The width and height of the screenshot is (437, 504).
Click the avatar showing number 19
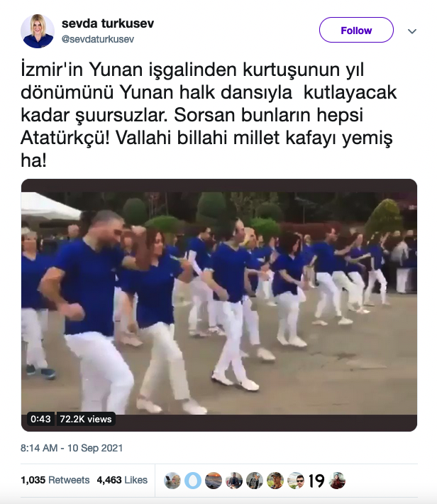click(x=316, y=481)
